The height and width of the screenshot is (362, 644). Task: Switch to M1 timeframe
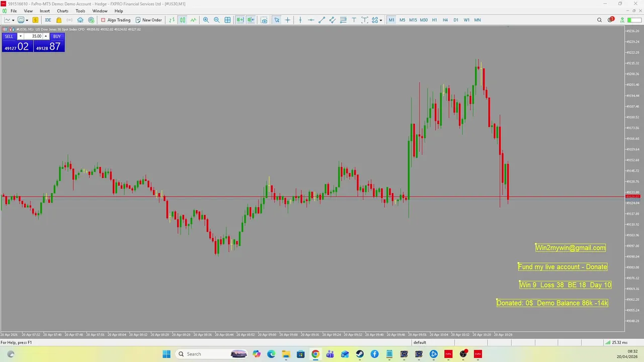(x=391, y=20)
